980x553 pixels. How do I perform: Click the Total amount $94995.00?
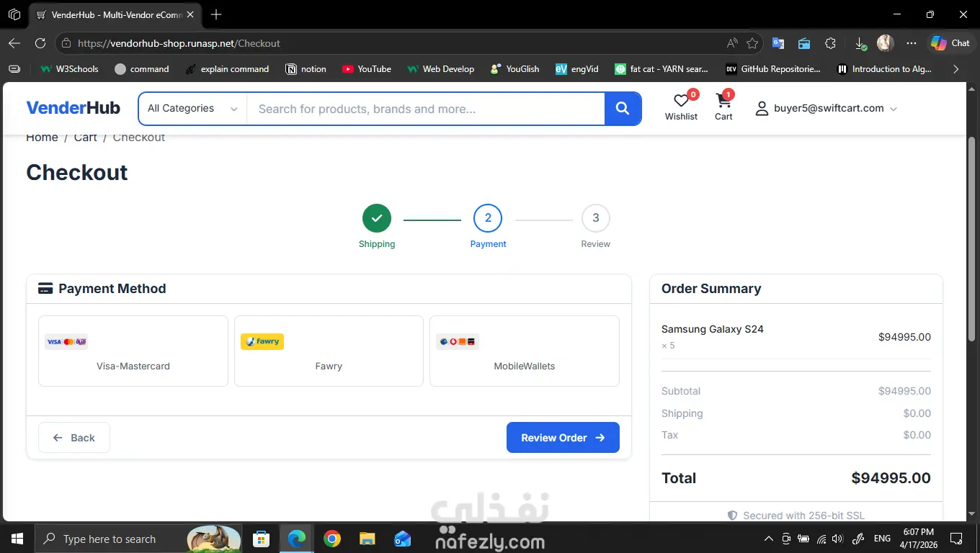(x=891, y=478)
